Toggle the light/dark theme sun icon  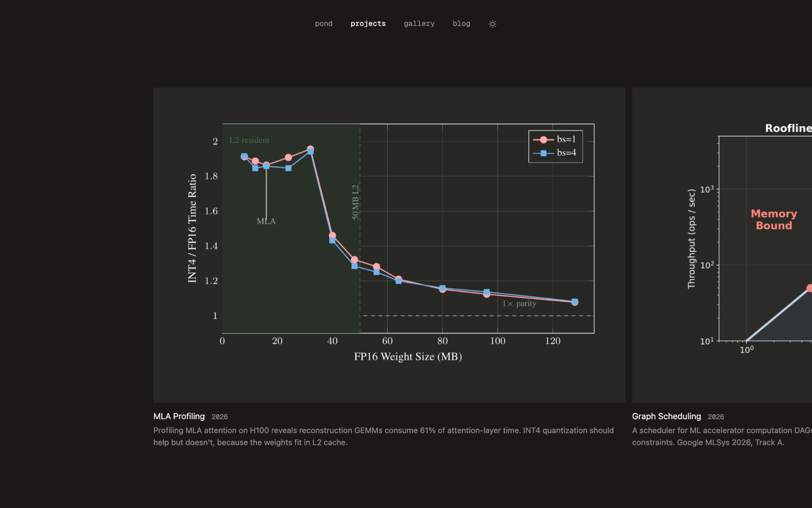click(x=492, y=24)
